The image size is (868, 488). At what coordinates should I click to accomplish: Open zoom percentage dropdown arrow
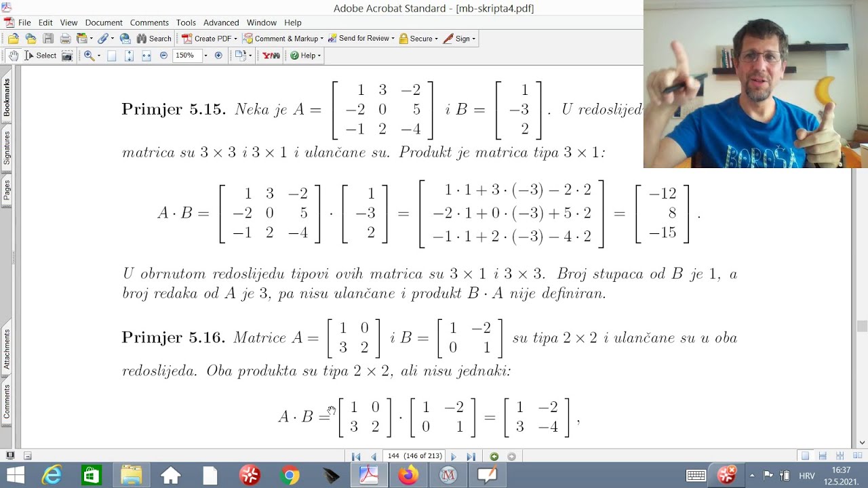click(205, 56)
